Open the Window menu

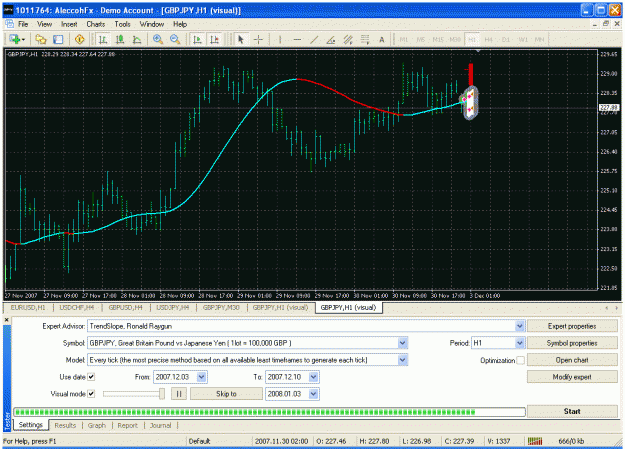tap(152, 24)
